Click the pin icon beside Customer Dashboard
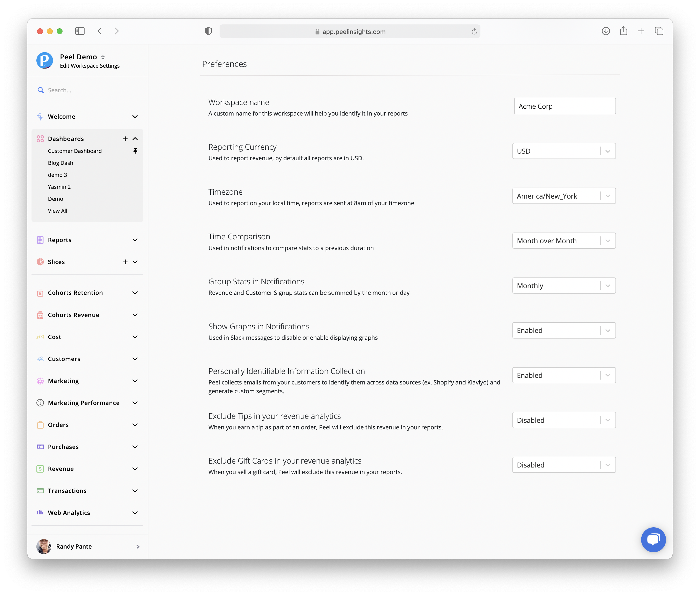 pyautogui.click(x=135, y=151)
